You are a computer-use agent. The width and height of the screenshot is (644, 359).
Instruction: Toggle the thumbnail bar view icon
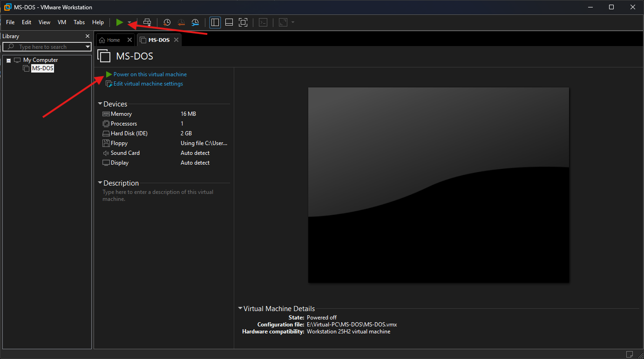click(x=229, y=22)
